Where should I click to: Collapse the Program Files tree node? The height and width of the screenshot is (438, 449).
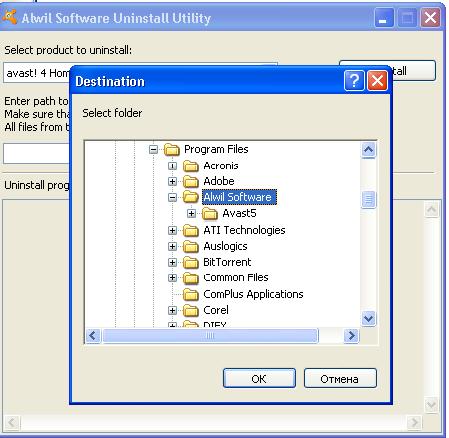[x=153, y=149]
